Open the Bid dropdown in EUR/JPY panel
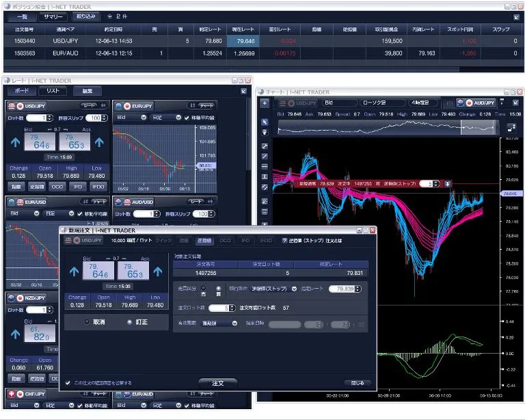This screenshot has height=420, width=525. coord(131,118)
